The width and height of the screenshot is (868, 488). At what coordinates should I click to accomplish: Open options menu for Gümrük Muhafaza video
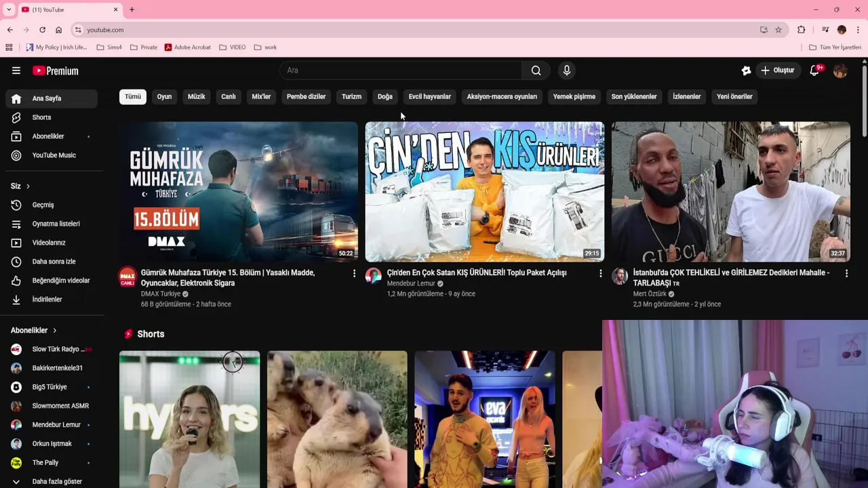(x=354, y=273)
